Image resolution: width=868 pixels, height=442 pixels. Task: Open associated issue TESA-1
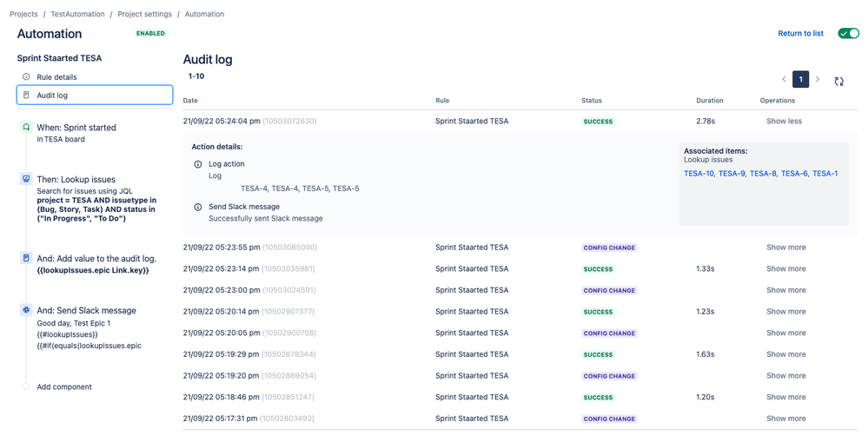(x=825, y=174)
